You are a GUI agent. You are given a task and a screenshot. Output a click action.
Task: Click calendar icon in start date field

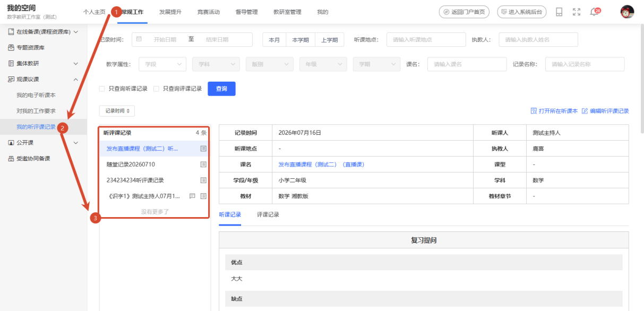pos(139,39)
